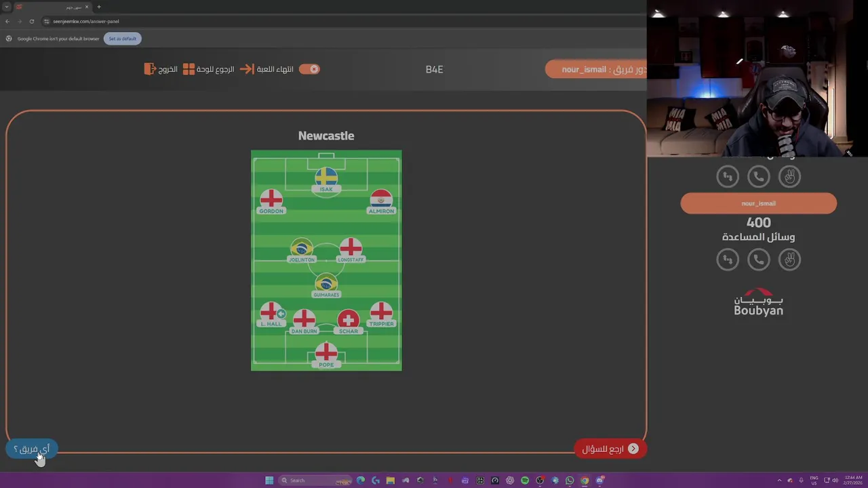Click the LONGSTAFF player marker

[351, 251]
